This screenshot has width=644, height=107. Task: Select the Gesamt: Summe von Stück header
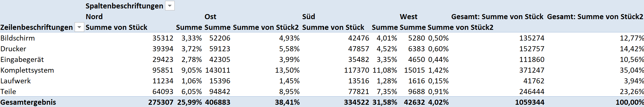tap(497, 17)
